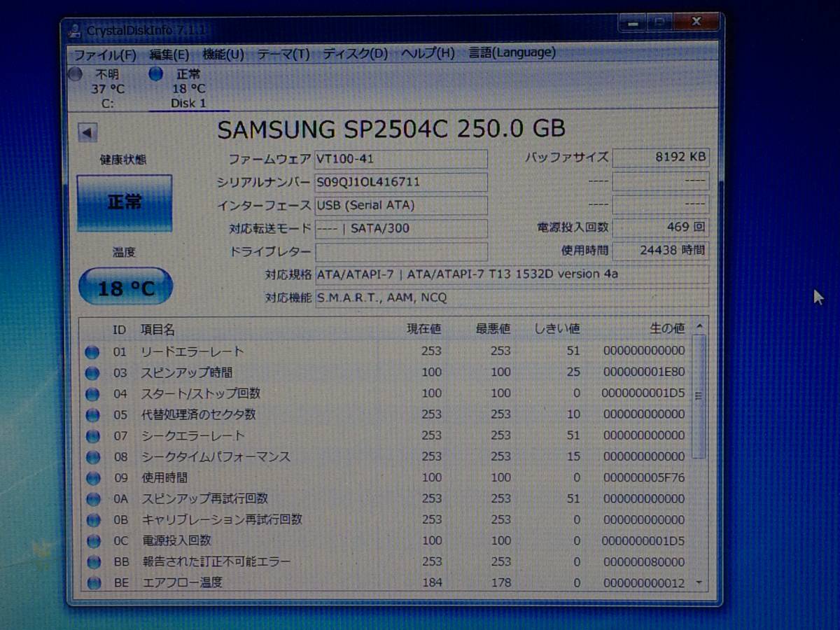
Task: Click status orb for row 08 シークタイムパフォーマンス
Action: pyautogui.click(x=92, y=457)
